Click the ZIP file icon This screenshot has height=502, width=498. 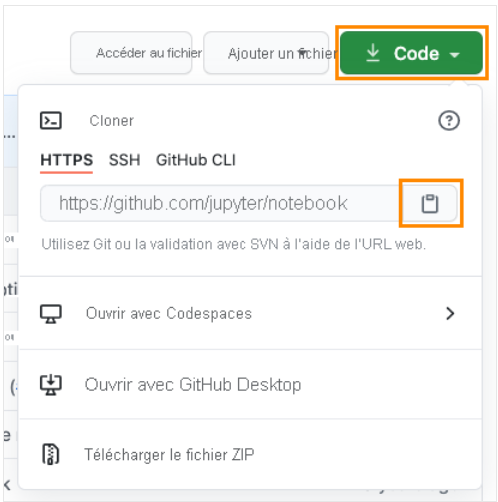pos(51,454)
